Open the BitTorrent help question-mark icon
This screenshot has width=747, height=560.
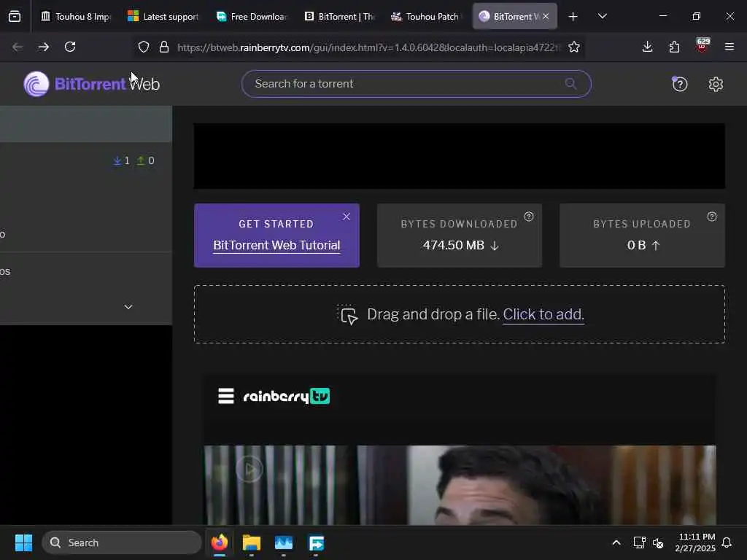click(679, 85)
